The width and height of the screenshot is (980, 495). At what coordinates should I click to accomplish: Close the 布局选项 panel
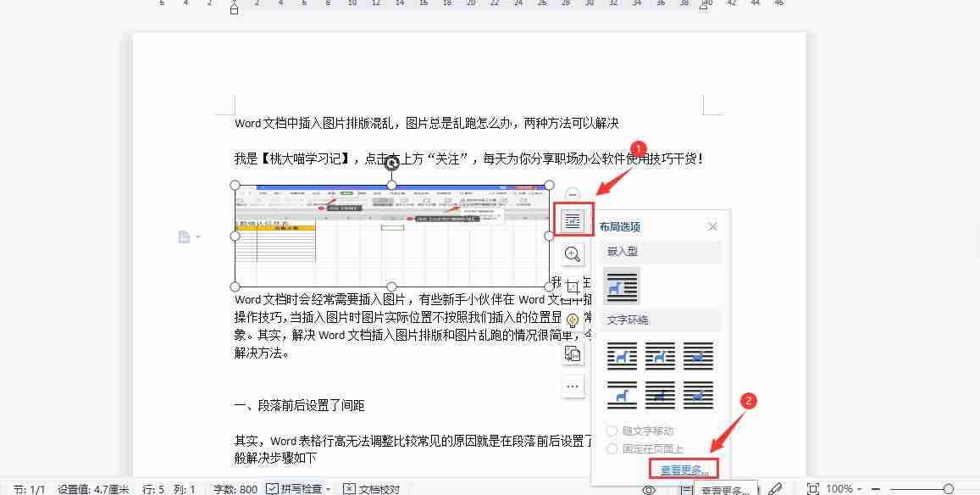pos(712,226)
